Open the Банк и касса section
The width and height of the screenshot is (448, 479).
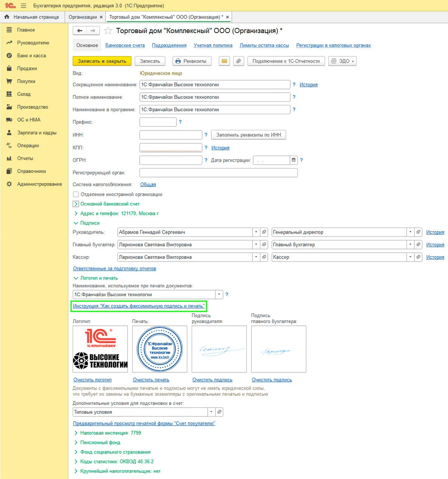coord(31,55)
